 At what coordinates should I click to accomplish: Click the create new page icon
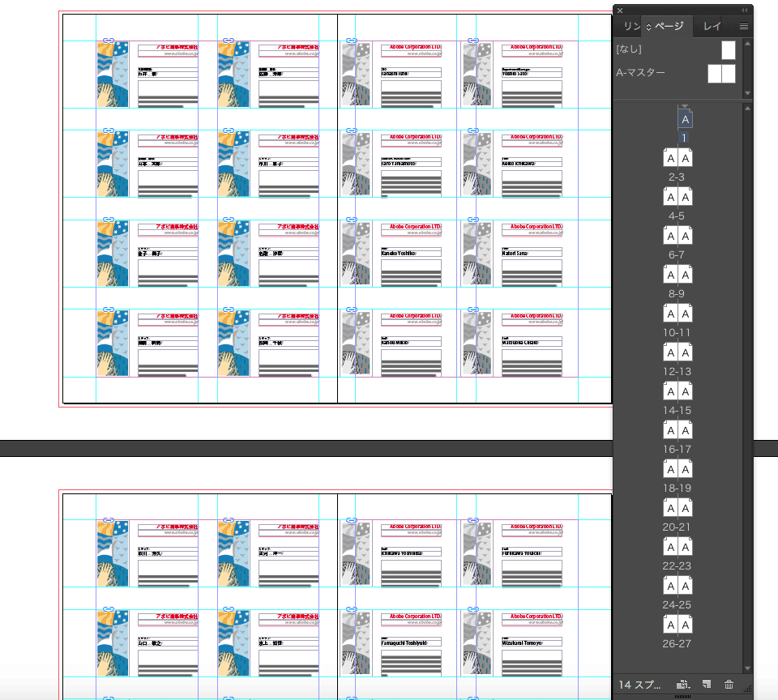coord(707,685)
